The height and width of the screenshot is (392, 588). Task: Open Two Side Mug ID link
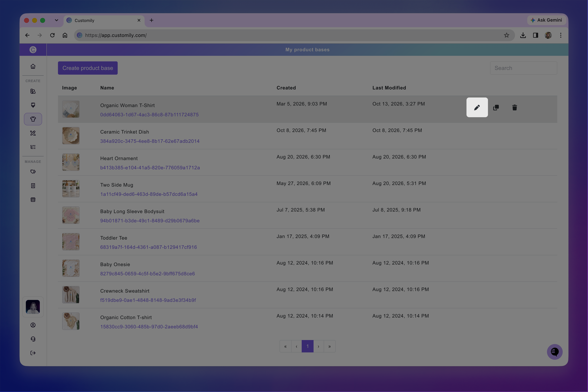tap(149, 194)
